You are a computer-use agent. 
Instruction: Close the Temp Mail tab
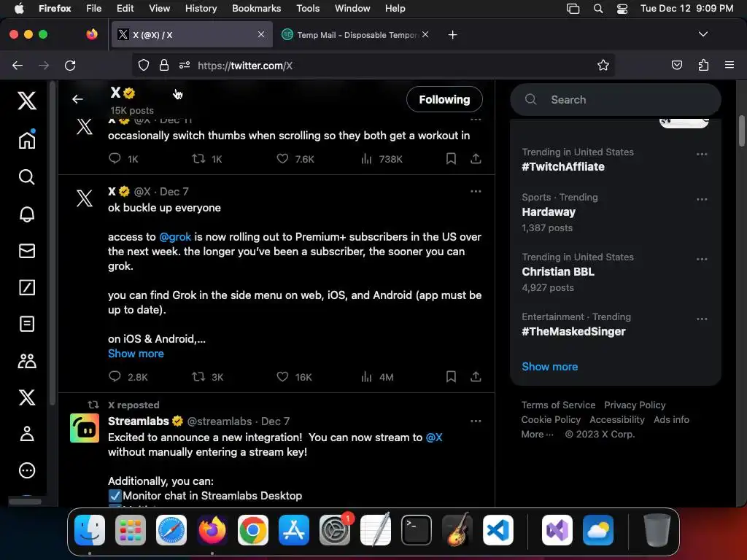425,34
